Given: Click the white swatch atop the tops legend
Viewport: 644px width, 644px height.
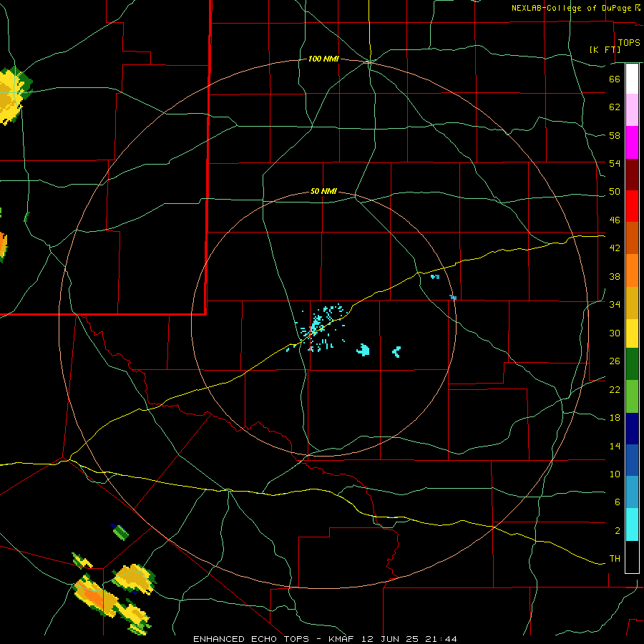Looking at the screenshot, I should click(x=632, y=79).
